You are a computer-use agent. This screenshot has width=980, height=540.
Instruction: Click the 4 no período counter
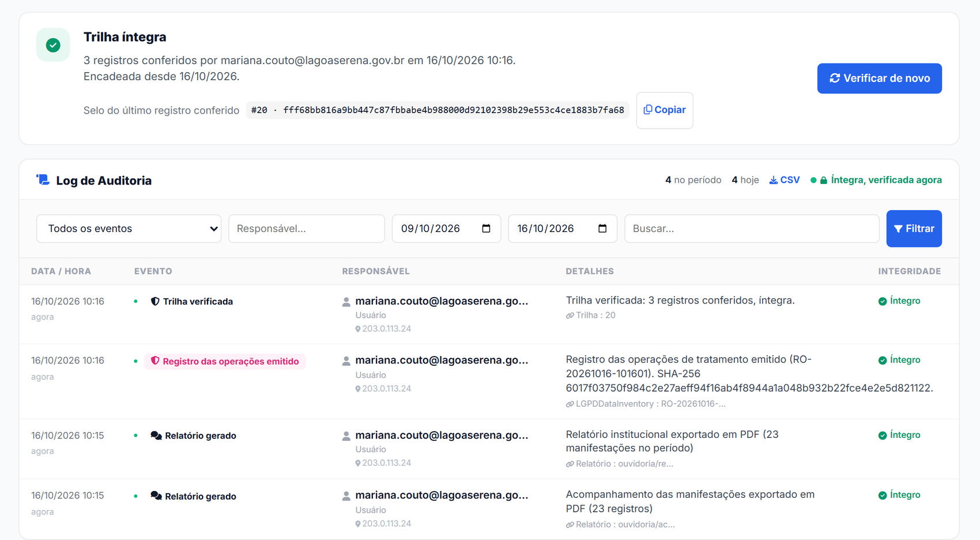693,180
